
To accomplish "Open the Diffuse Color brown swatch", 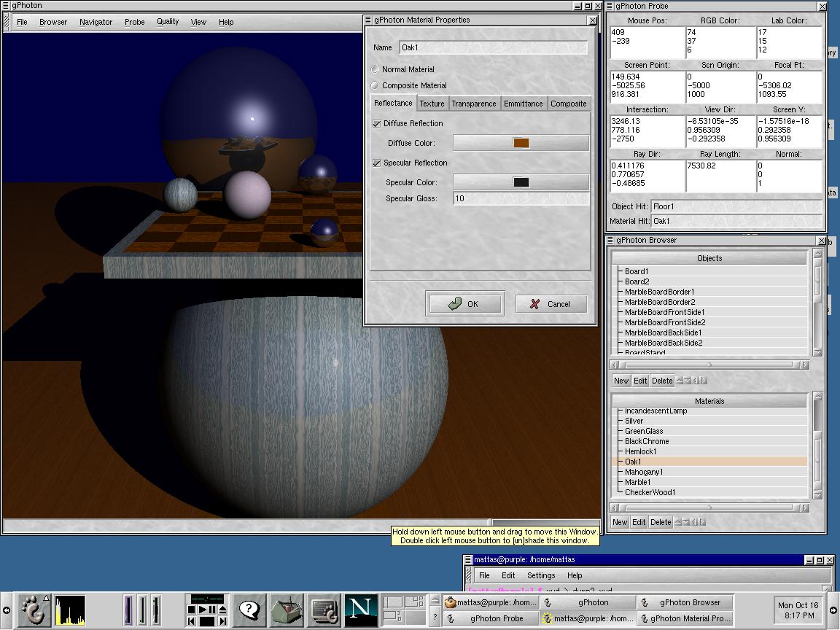I will [521, 143].
